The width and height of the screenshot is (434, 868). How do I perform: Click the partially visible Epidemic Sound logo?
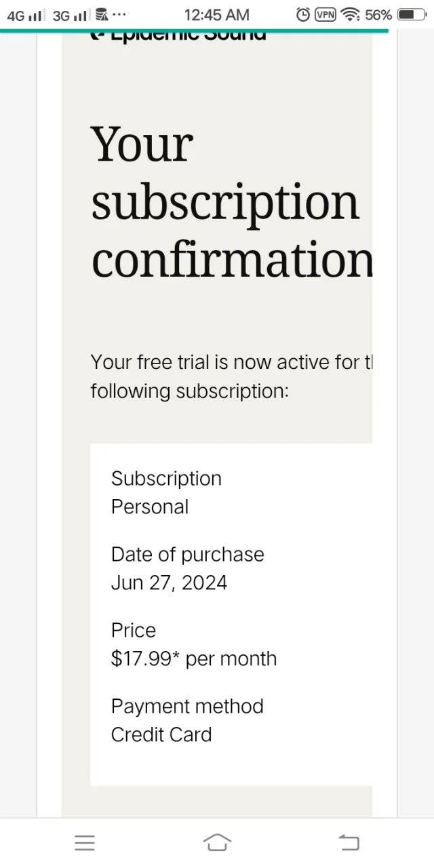coord(178,36)
